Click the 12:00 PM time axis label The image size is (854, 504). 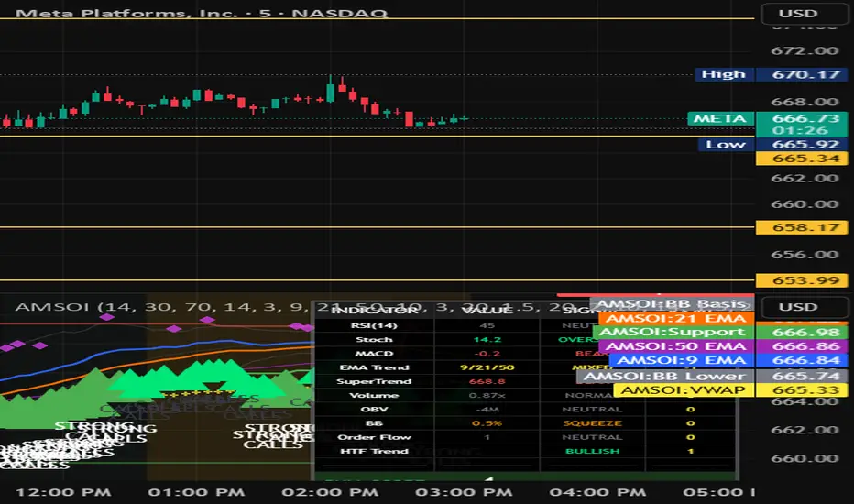pos(63,493)
